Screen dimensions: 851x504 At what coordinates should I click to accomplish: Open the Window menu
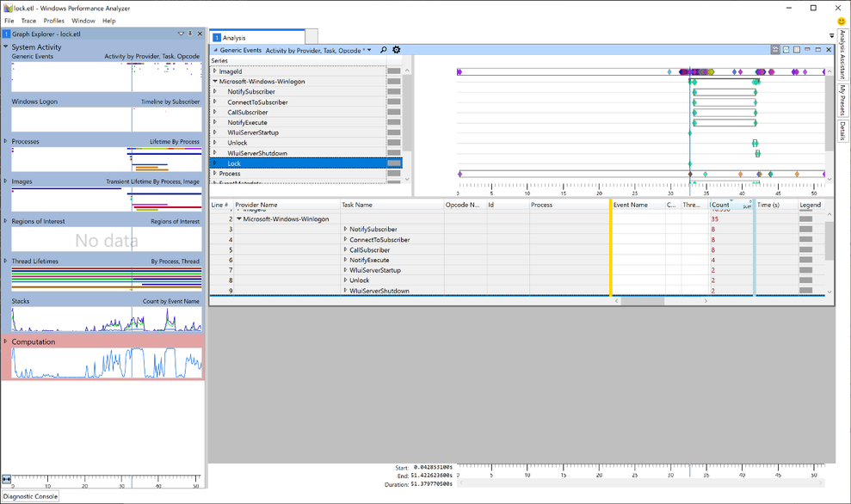coord(83,21)
